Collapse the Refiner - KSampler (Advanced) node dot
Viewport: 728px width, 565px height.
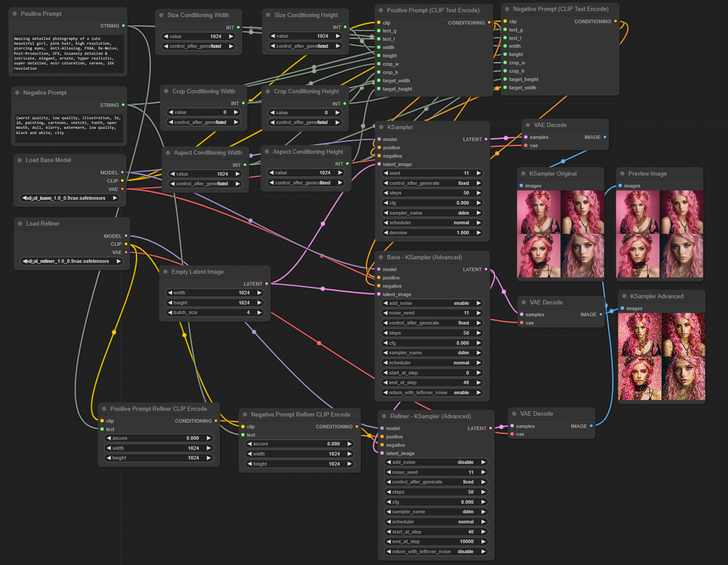pyautogui.click(x=384, y=416)
